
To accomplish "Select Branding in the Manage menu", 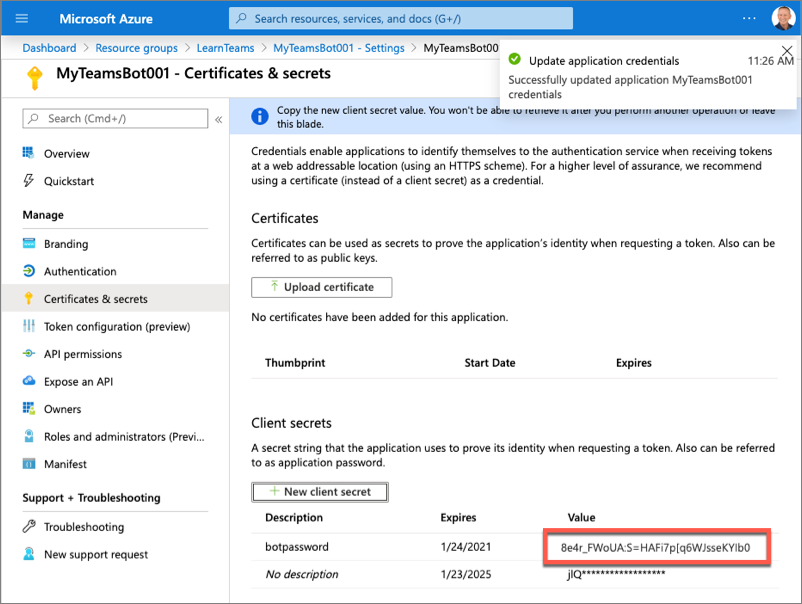I will (x=66, y=244).
